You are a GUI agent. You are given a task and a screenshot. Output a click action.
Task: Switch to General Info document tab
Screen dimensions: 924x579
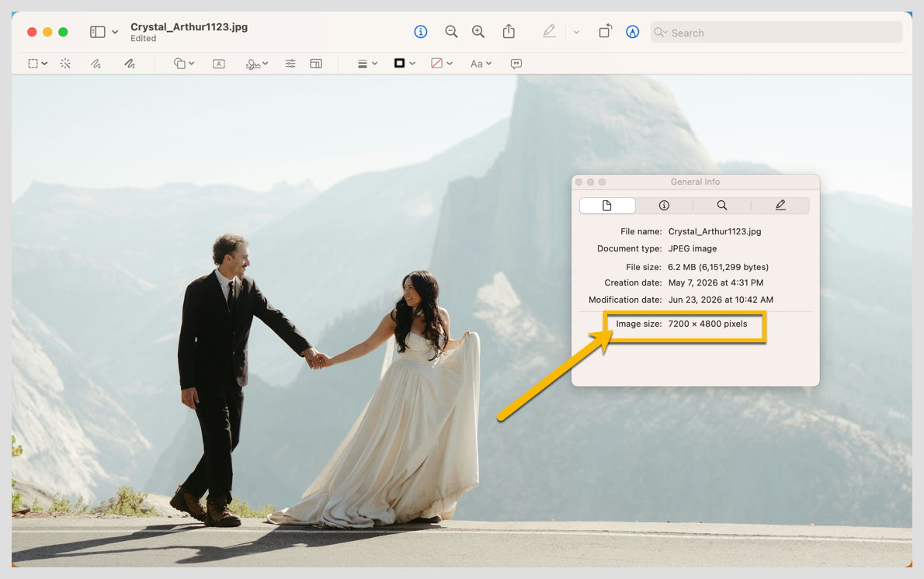click(x=607, y=206)
